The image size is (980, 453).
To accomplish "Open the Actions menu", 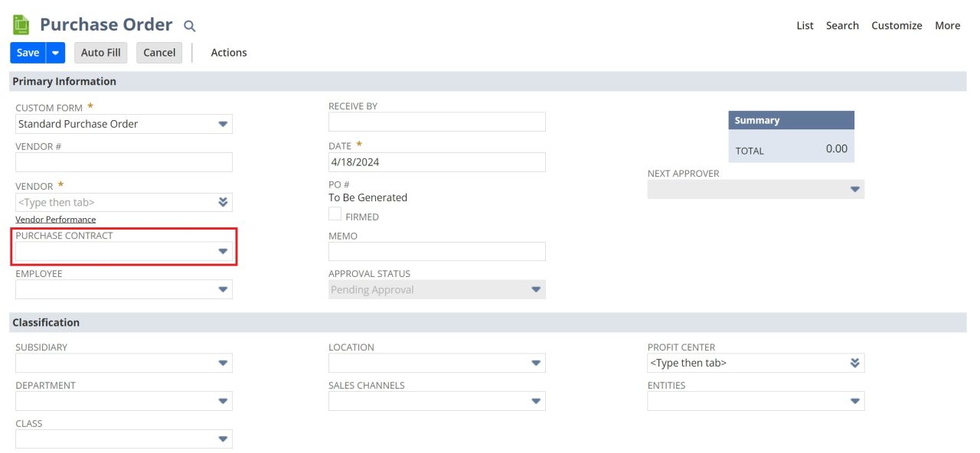I will pos(228,52).
